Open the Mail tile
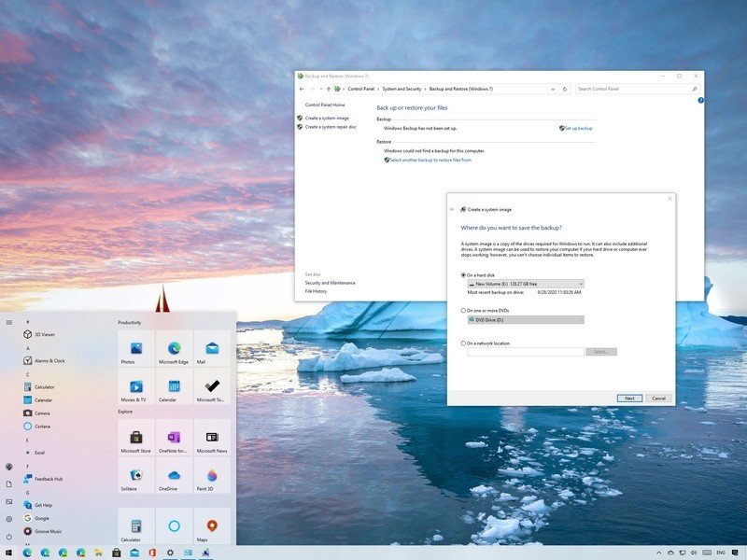This screenshot has height=560, width=747. pyautogui.click(x=212, y=349)
